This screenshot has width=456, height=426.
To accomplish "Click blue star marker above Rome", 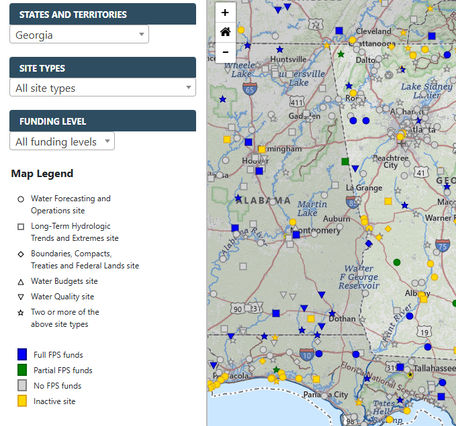I will pos(349,86).
